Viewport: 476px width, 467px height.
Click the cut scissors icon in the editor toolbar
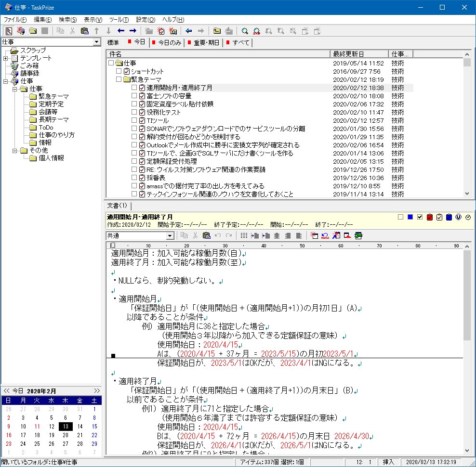(x=194, y=235)
